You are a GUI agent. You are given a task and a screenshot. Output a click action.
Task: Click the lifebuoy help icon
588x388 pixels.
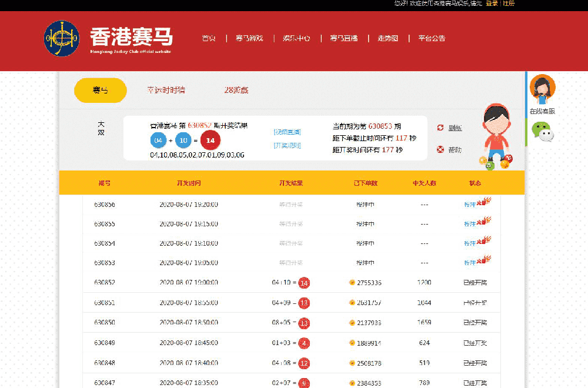[440, 149]
